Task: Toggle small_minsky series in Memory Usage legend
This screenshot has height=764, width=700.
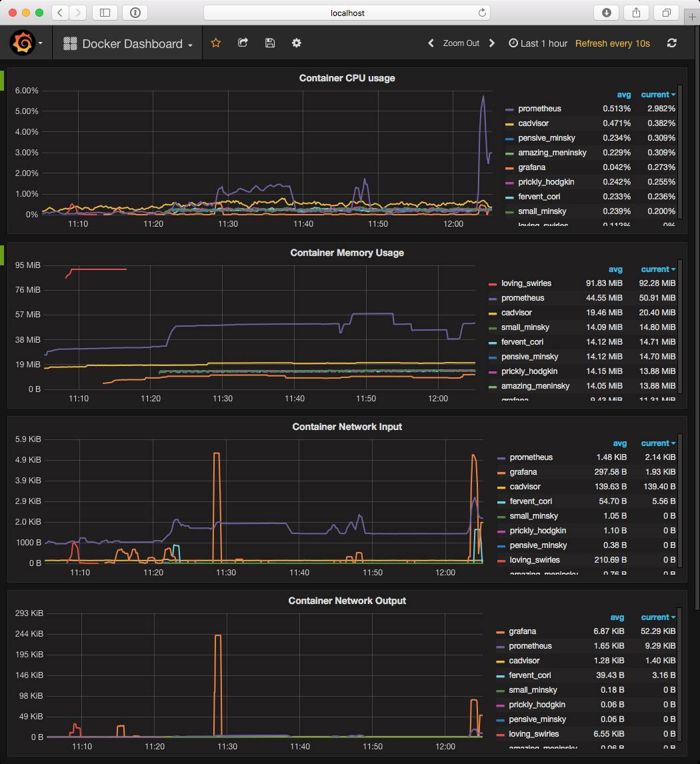Action: [x=525, y=327]
